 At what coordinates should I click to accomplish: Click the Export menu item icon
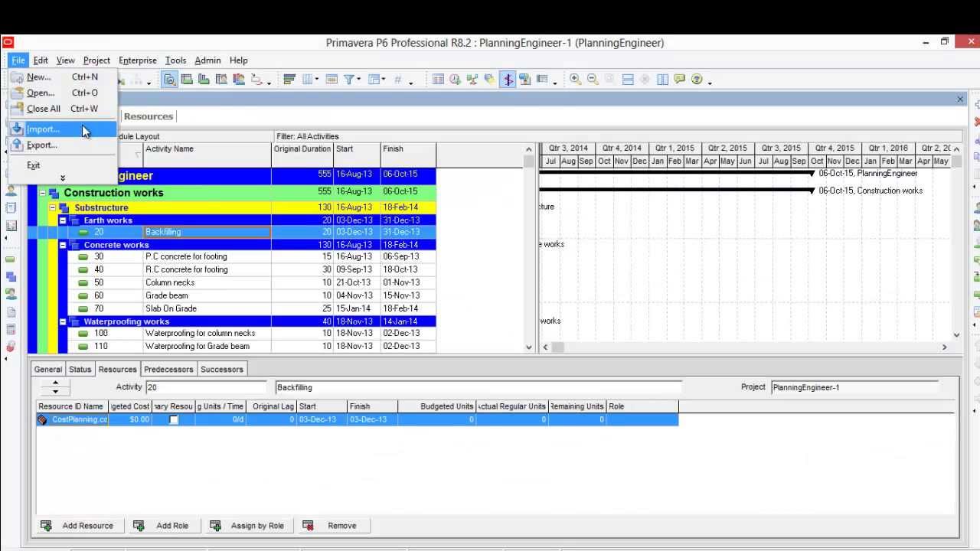(18, 145)
